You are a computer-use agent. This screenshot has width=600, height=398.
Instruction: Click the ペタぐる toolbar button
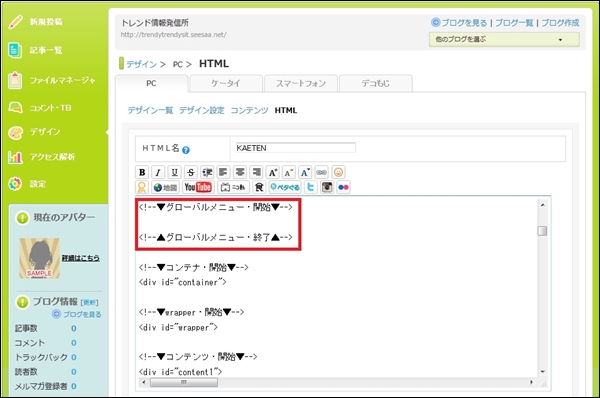coord(285,187)
